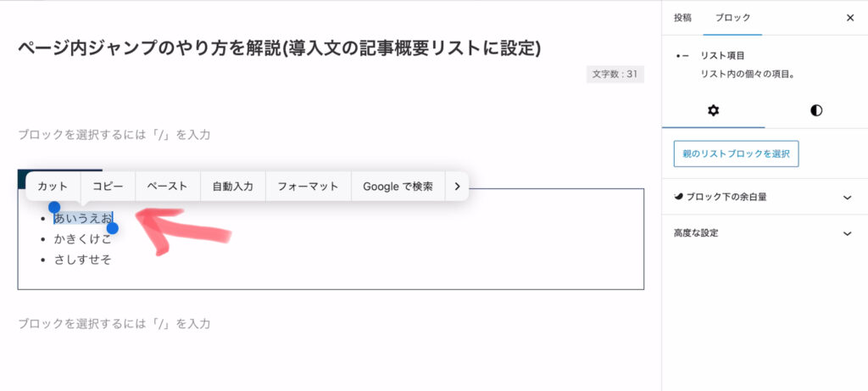
Task: Click the post title text field
Action: point(280,48)
